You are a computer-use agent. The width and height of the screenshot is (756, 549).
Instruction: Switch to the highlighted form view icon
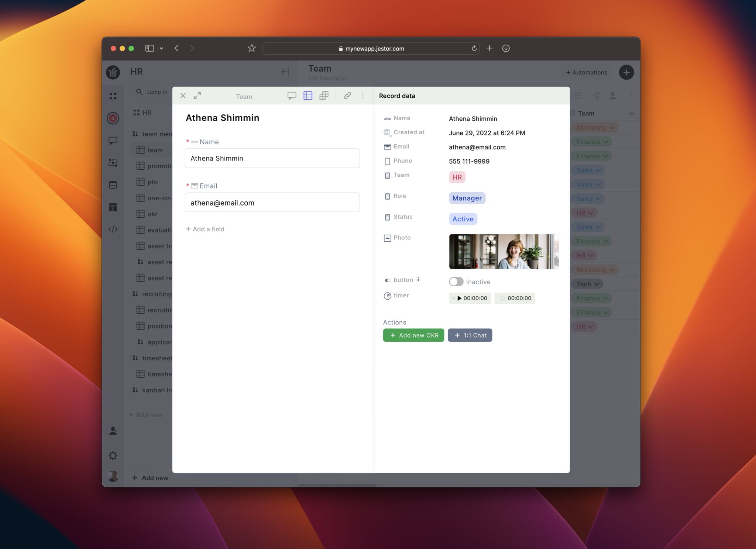(308, 96)
